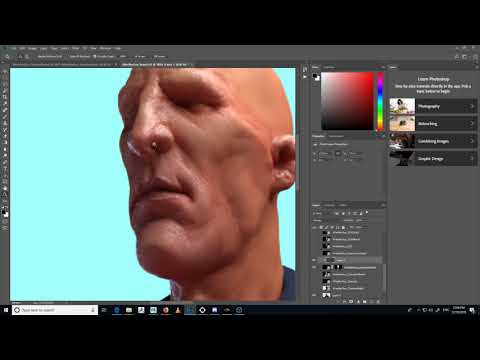Image resolution: width=480 pixels, height=360 pixels.
Task: Open the Window menu
Action: pyautogui.click(x=105, y=48)
